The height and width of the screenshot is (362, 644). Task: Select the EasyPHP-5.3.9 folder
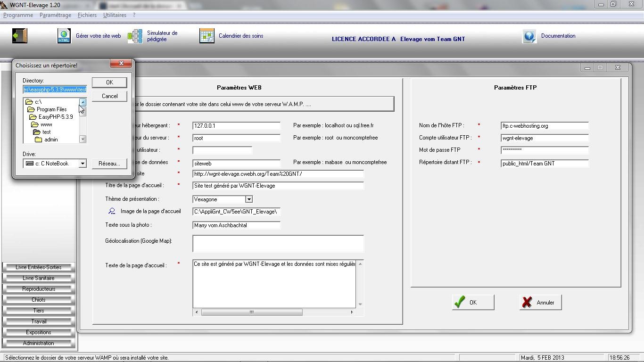tap(55, 117)
